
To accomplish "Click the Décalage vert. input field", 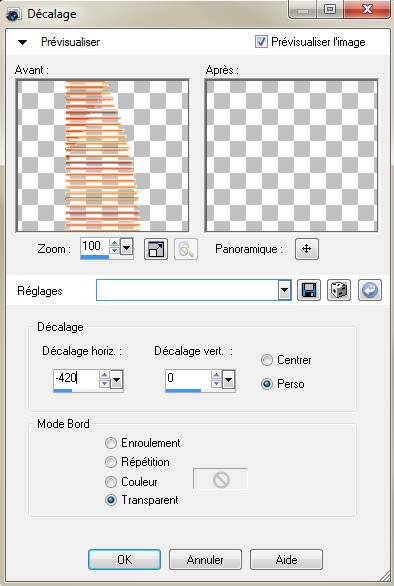I will (x=188, y=378).
